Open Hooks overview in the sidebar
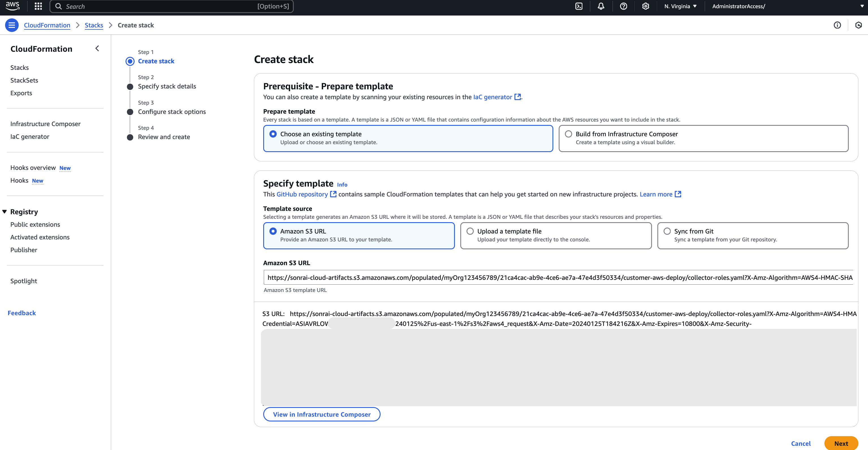868x450 pixels. click(33, 168)
